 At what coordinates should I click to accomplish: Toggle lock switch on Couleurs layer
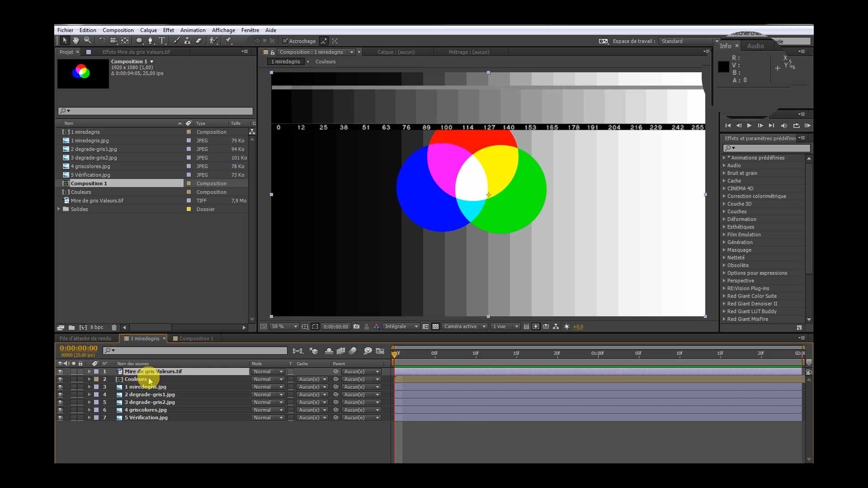click(x=80, y=379)
